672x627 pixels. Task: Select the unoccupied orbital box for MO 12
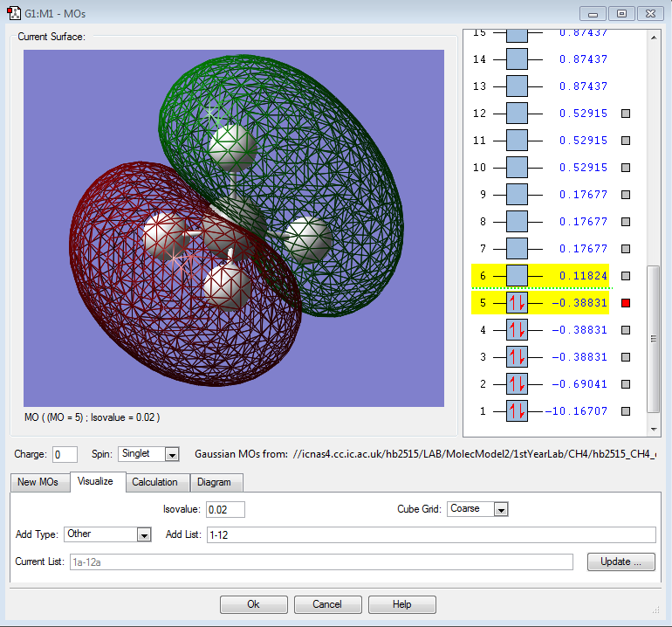pos(517,114)
